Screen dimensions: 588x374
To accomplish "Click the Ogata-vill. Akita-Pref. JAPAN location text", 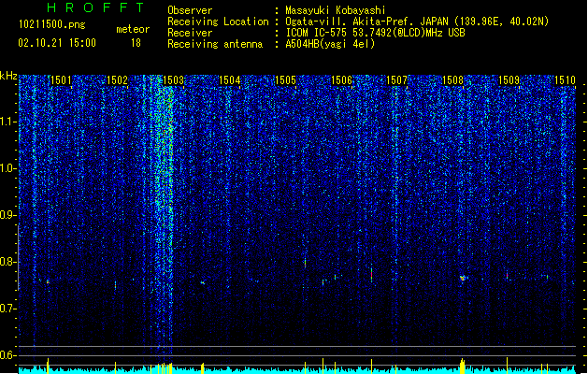I will [417, 22].
